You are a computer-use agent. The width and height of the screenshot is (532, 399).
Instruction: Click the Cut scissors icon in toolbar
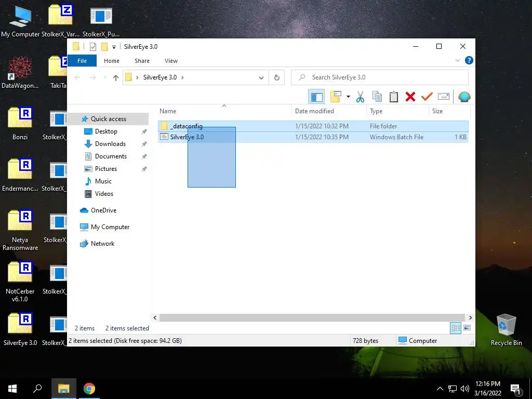[x=360, y=97]
